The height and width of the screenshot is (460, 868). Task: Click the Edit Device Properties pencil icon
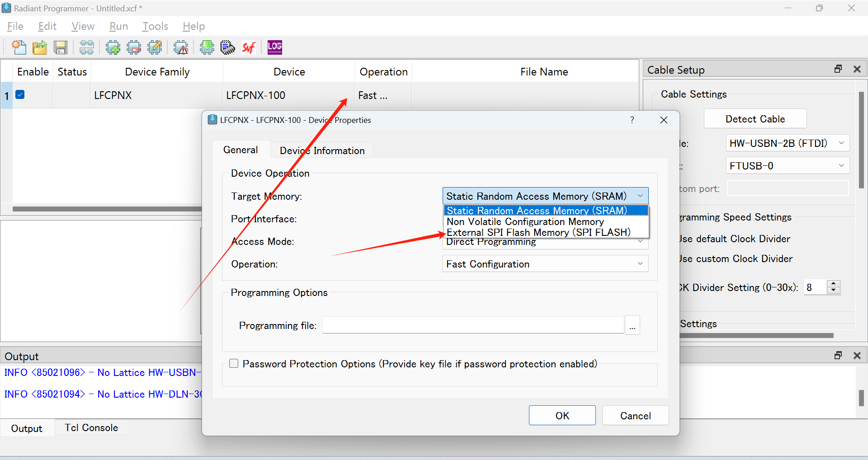pos(155,47)
